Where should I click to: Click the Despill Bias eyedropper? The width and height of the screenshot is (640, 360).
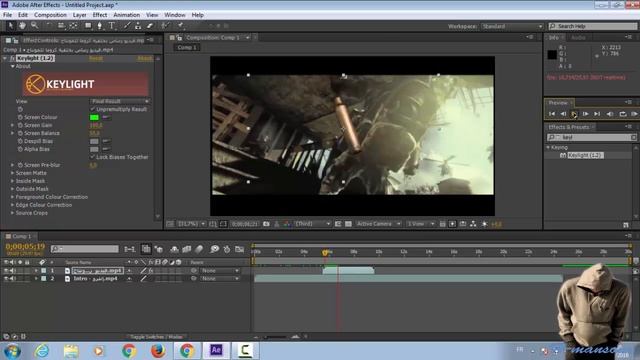point(106,141)
